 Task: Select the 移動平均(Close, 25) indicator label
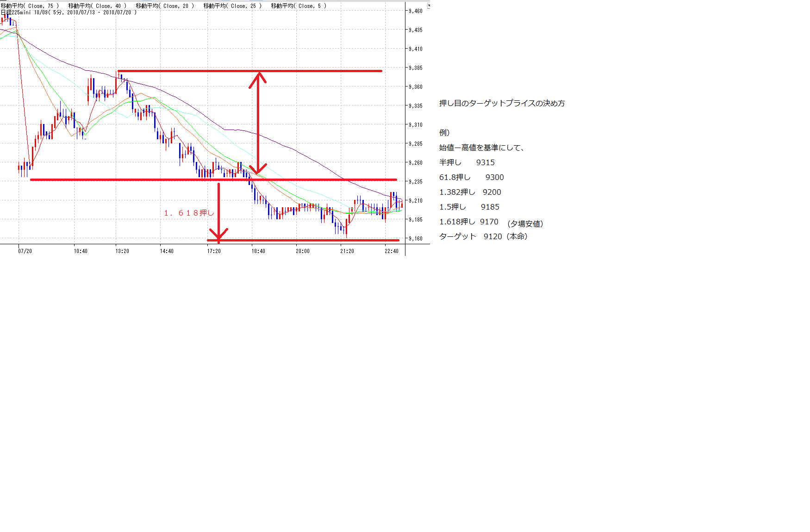pyautogui.click(x=232, y=6)
